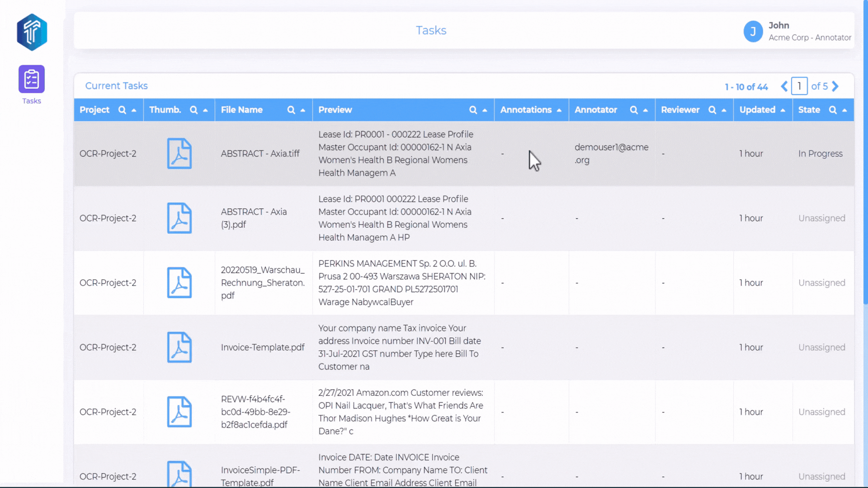Sort by File Name column arrow
868x488 pixels.
click(x=303, y=110)
